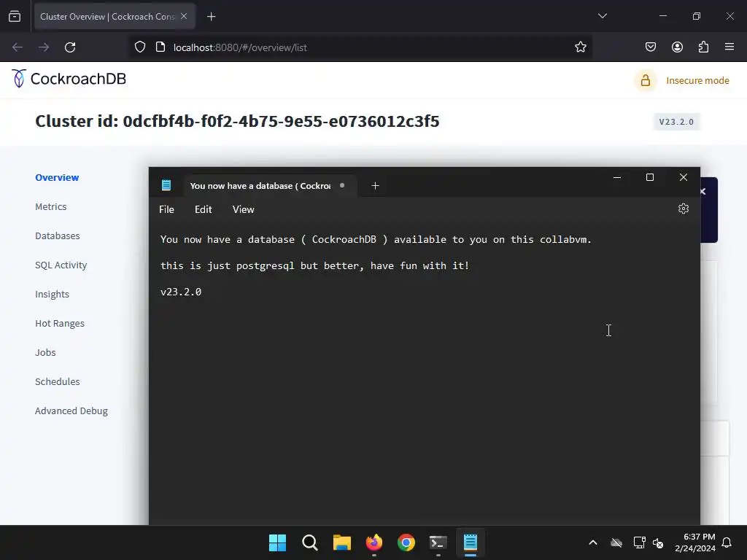Image resolution: width=747 pixels, height=560 pixels.
Task: Show site information page icon
Action: pyautogui.click(x=160, y=47)
